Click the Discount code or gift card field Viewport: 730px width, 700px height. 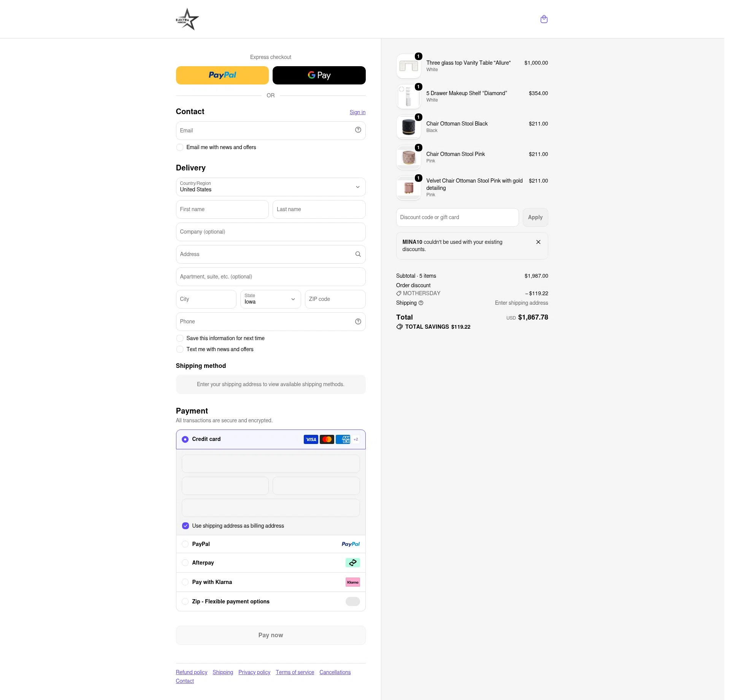tap(457, 217)
